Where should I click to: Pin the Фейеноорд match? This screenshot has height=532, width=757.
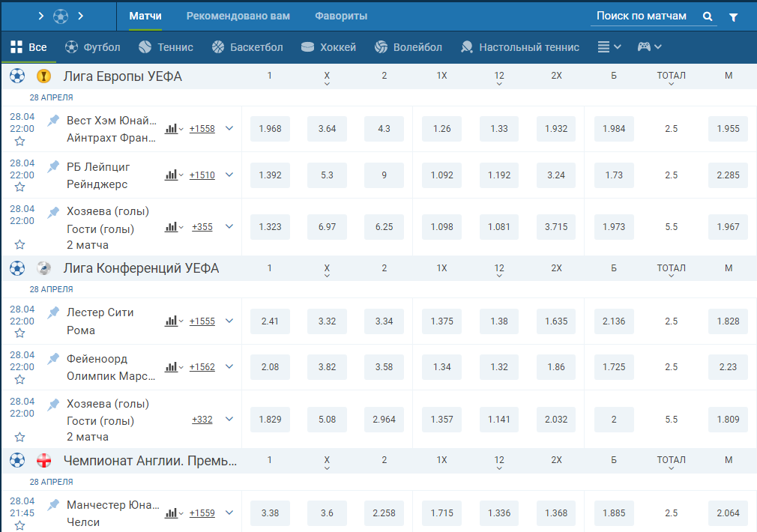(53, 358)
